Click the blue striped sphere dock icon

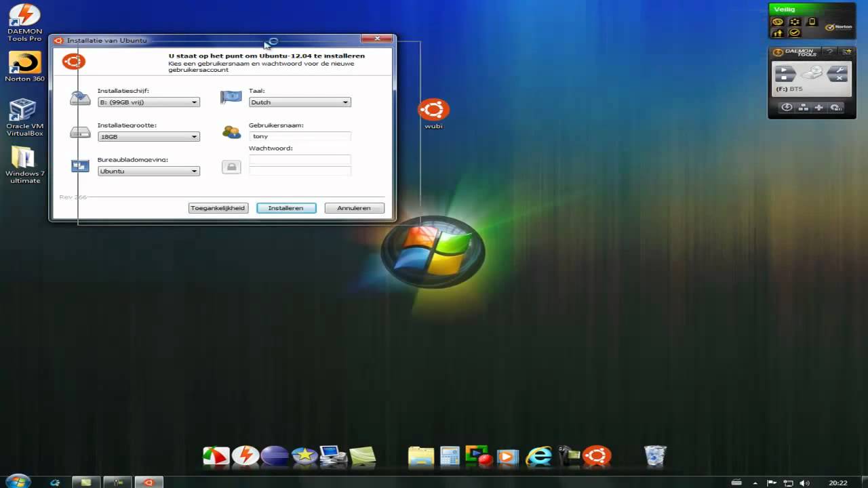click(x=275, y=456)
